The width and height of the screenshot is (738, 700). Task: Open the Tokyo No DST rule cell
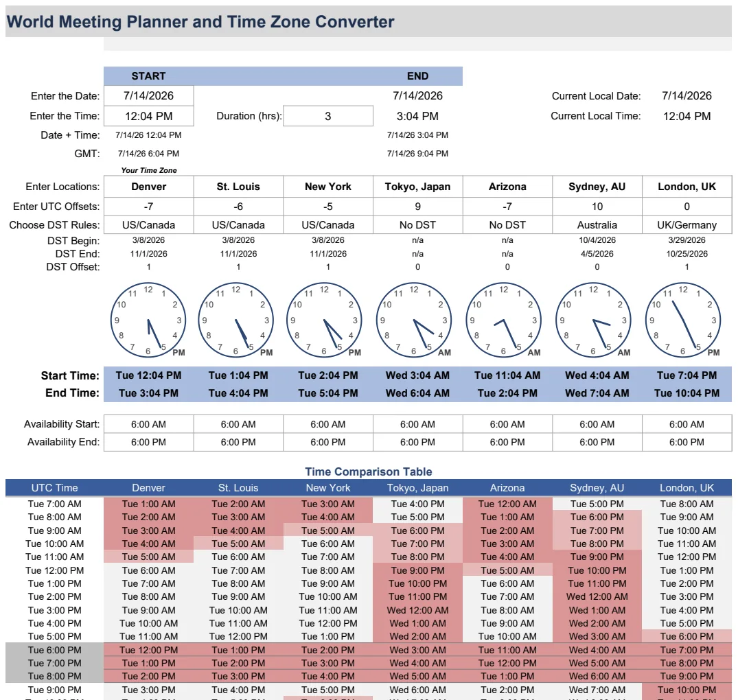coord(417,225)
